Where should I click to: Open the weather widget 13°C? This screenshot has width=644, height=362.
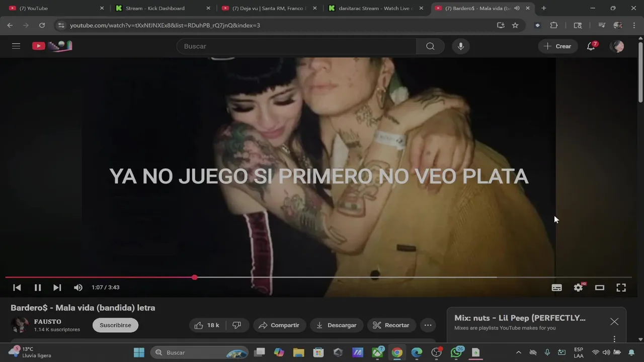pos(30,352)
